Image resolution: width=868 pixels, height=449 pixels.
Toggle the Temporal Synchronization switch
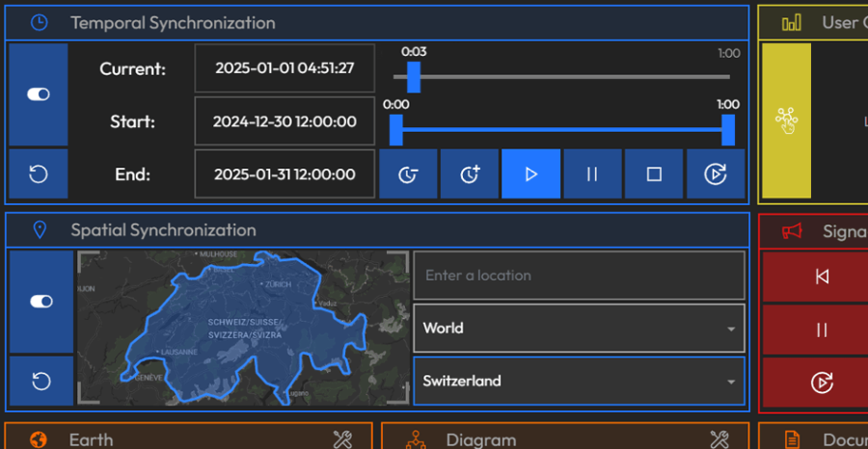39,94
